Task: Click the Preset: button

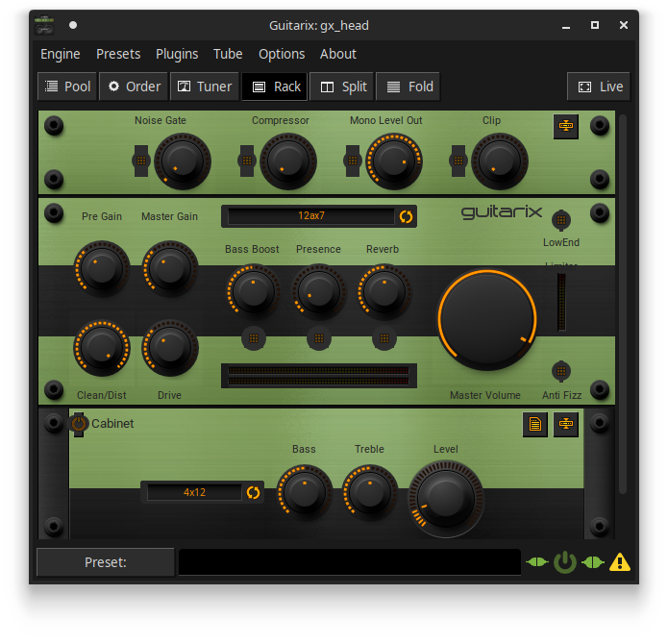Action: (x=105, y=562)
